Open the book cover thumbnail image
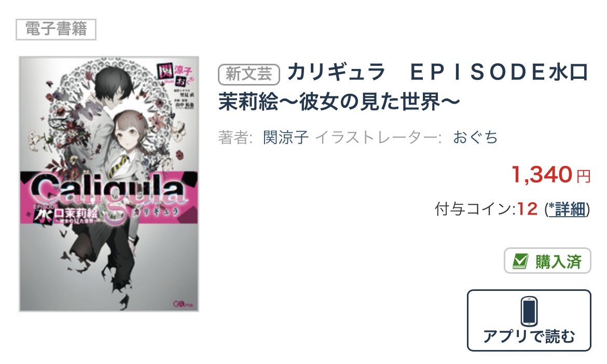This screenshot has height=364, width=607. (109, 184)
